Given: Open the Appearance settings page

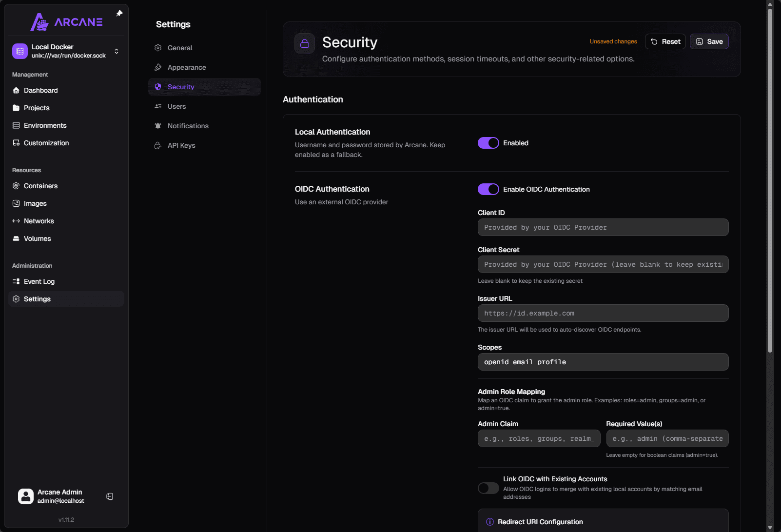Looking at the screenshot, I should point(187,67).
